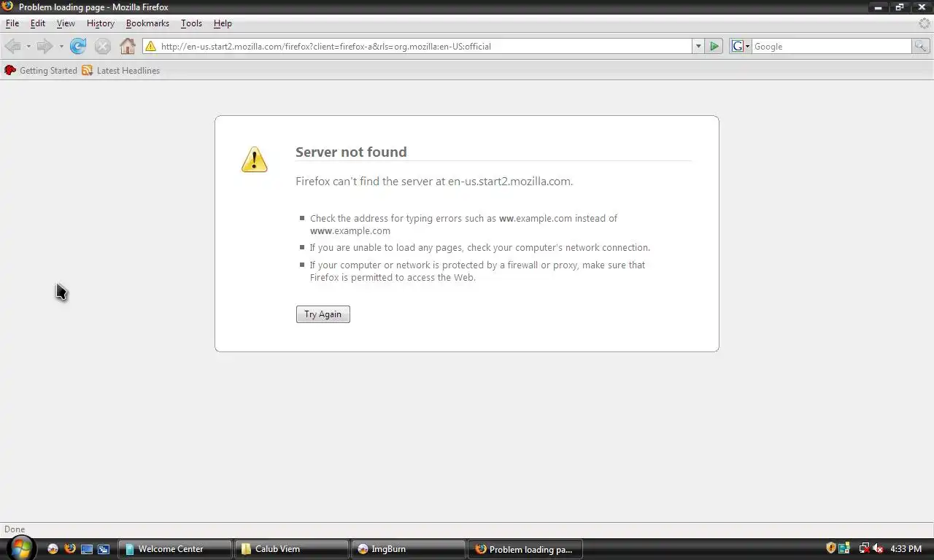The width and height of the screenshot is (934, 560).
Task: Open the Help menu
Action: tap(223, 23)
